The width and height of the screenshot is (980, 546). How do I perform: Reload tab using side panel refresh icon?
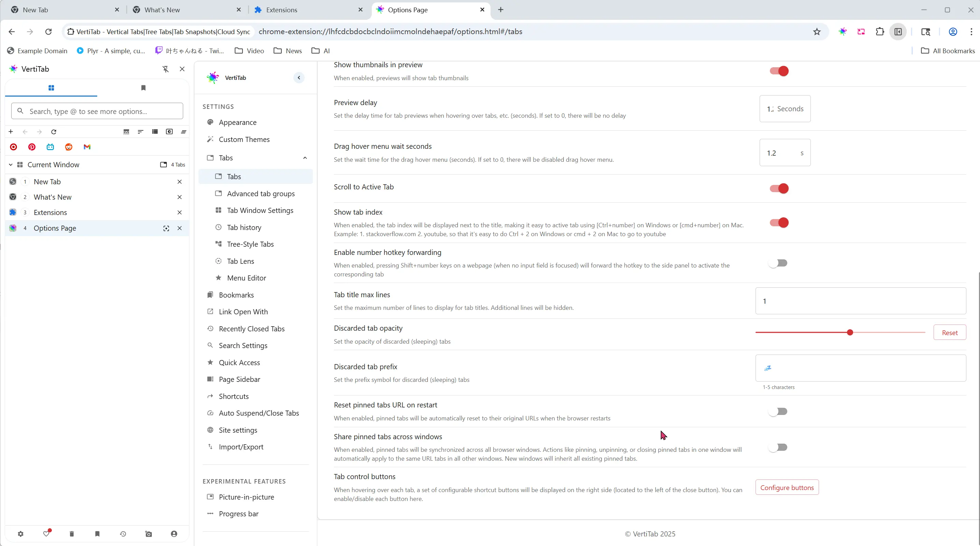54,132
